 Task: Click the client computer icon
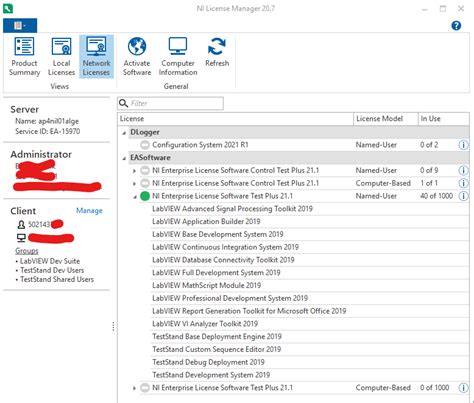(x=21, y=238)
